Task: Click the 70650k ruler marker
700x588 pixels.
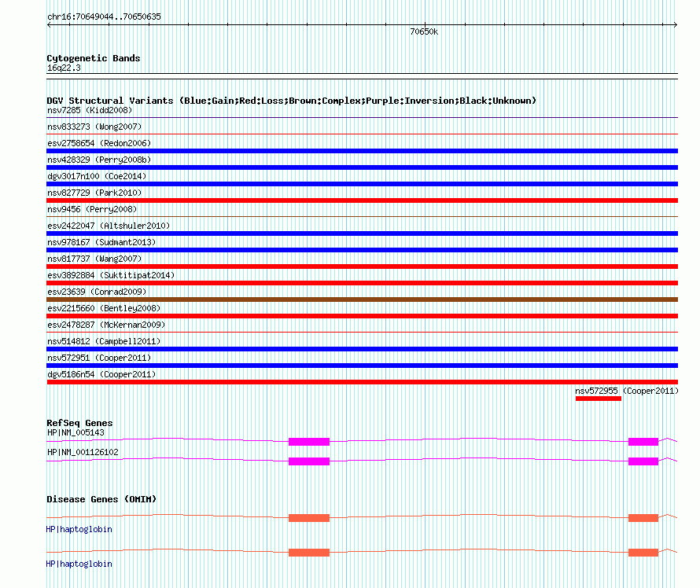Action: (424, 31)
